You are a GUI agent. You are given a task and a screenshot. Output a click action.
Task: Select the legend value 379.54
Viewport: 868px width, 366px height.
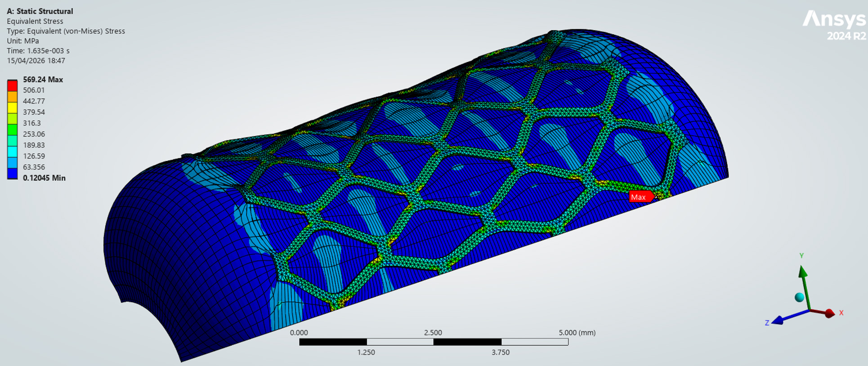tap(34, 112)
